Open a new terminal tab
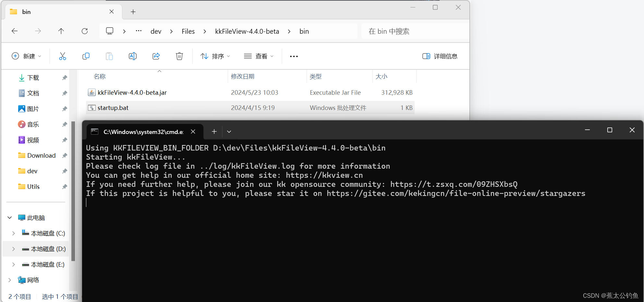 point(214,131)
